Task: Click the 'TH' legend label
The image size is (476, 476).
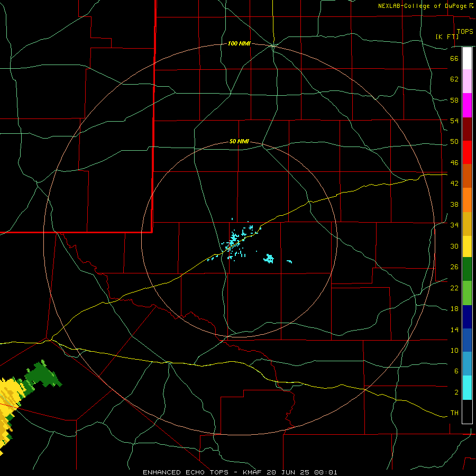Action: [454, 413]
